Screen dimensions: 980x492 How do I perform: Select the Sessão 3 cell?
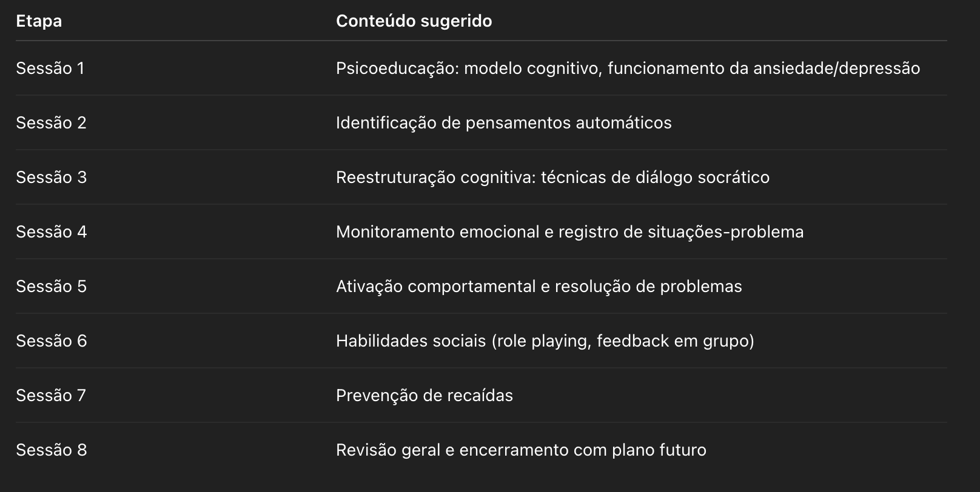tap(52, 178)
